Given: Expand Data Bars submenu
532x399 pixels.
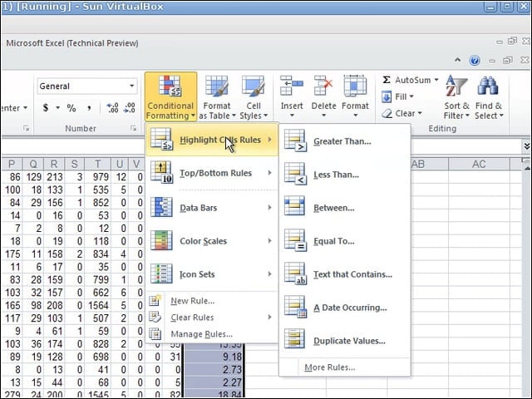Looking at the screenshot, I should [212, 208].
